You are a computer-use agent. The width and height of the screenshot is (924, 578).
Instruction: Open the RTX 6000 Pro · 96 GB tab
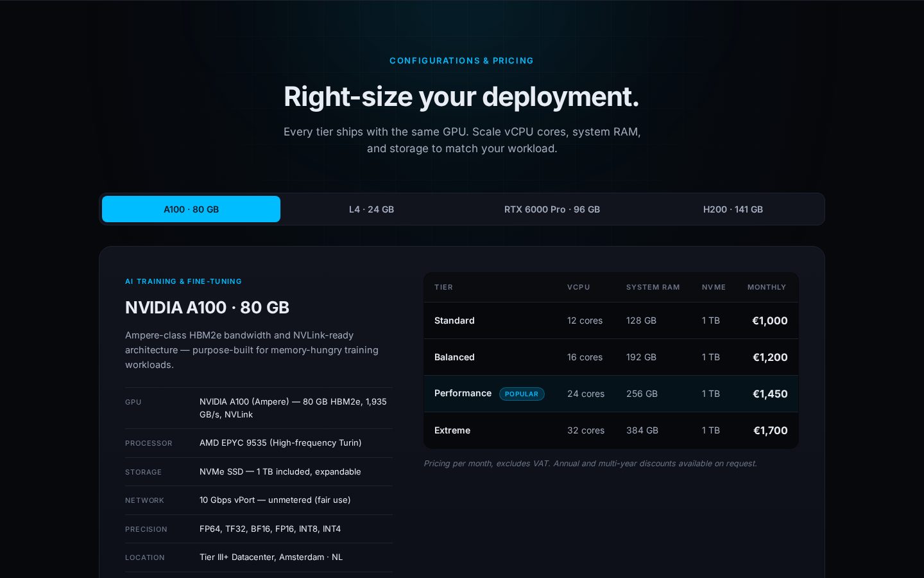552,209
